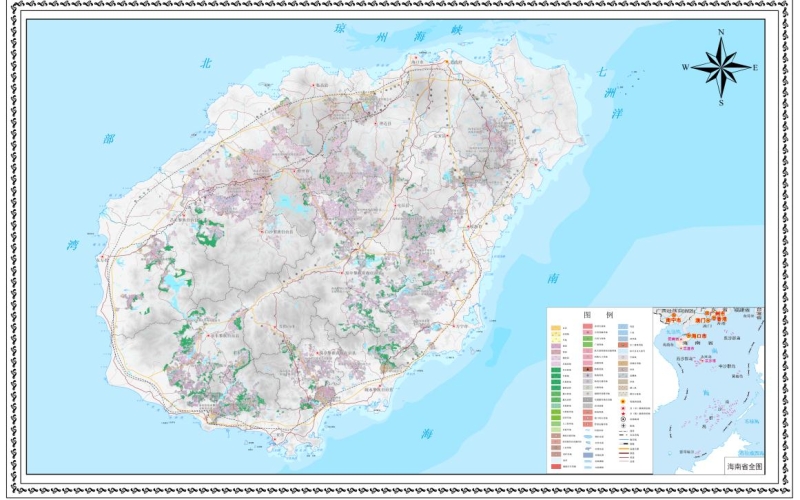800x500 pixels.
Task: Click the top blue swatch in the legend's third column
Action: tap(622, 327)
